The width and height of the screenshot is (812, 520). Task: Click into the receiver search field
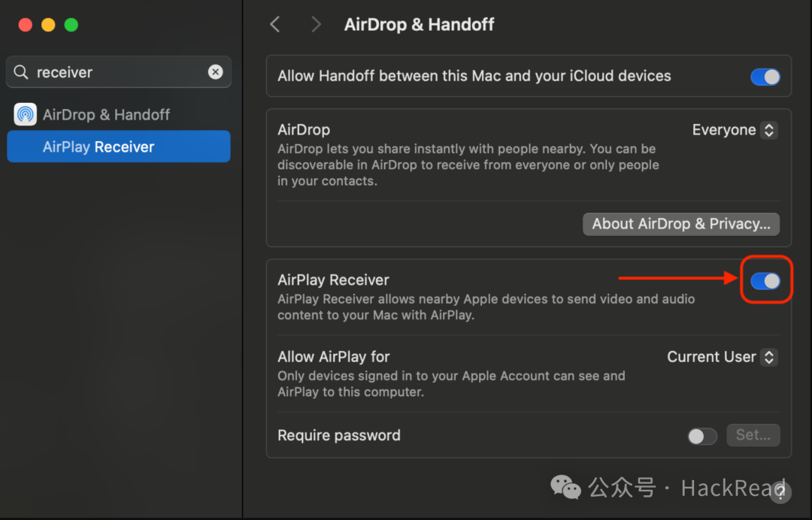119,72
